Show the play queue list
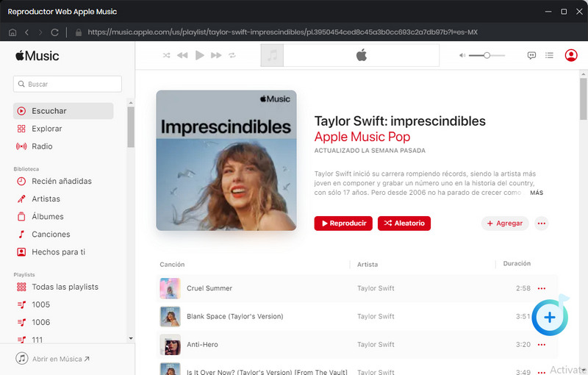 pyautogui.click(x=549, y=55)
